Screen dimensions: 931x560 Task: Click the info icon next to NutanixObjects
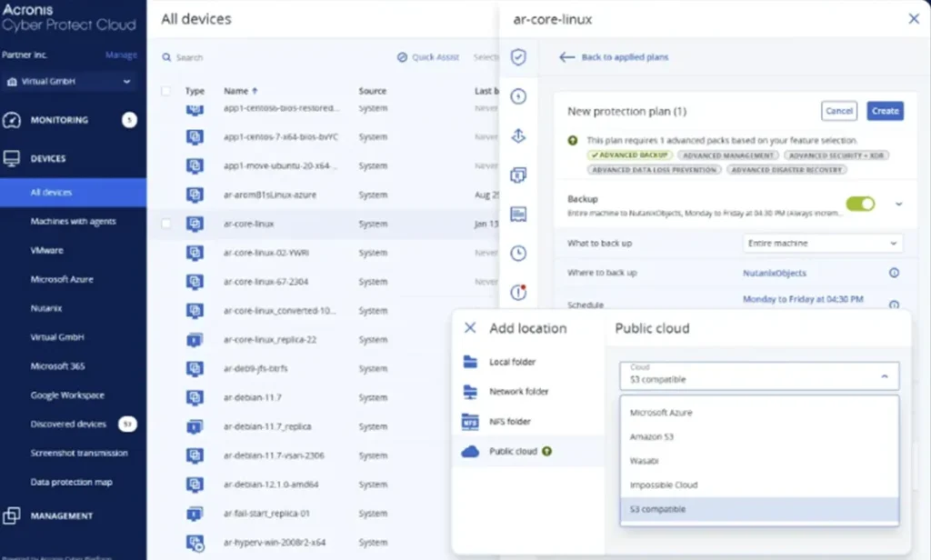pyautogui.click(x=894, y=273)
